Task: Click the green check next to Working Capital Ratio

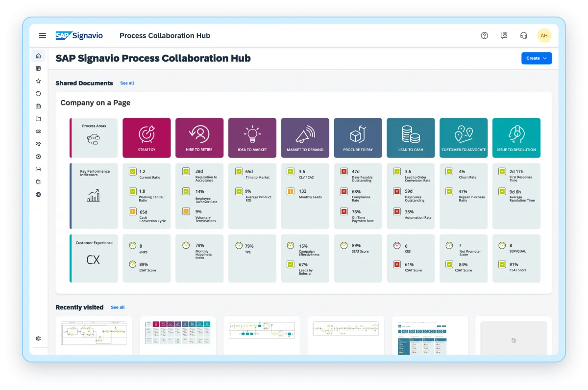Action: point(132,191)
